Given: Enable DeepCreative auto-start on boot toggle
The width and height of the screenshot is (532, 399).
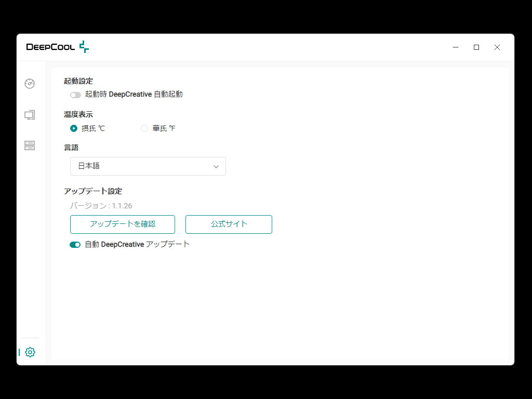Looking at the screenshot, I should coord(75,95).
